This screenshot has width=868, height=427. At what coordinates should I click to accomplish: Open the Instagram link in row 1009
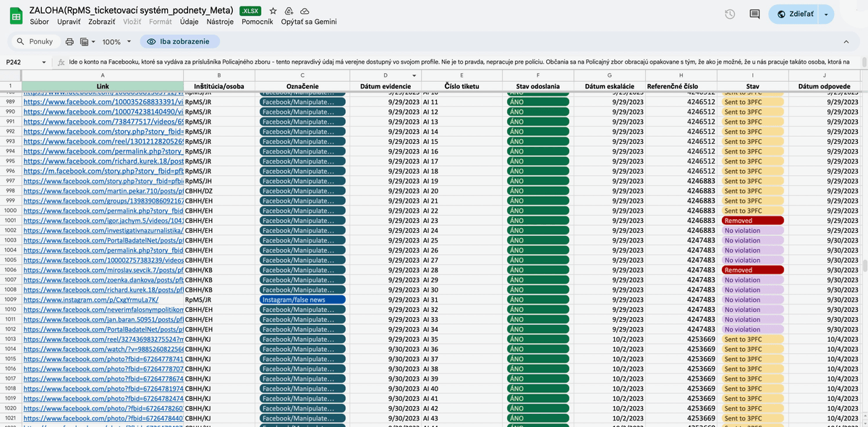point(90,300)
